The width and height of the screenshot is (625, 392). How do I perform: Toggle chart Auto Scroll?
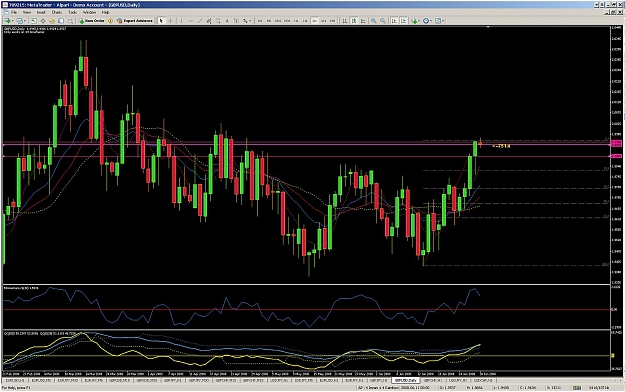point(394,21)
